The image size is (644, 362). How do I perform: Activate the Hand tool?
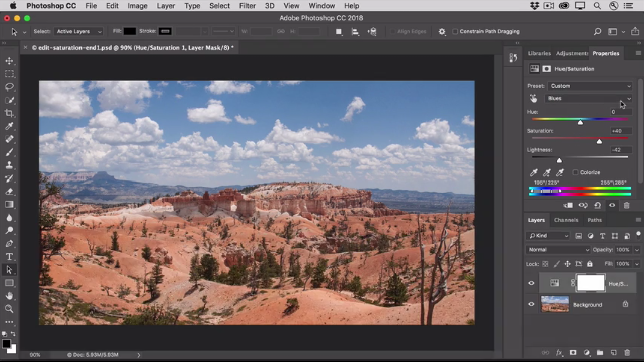9,296
